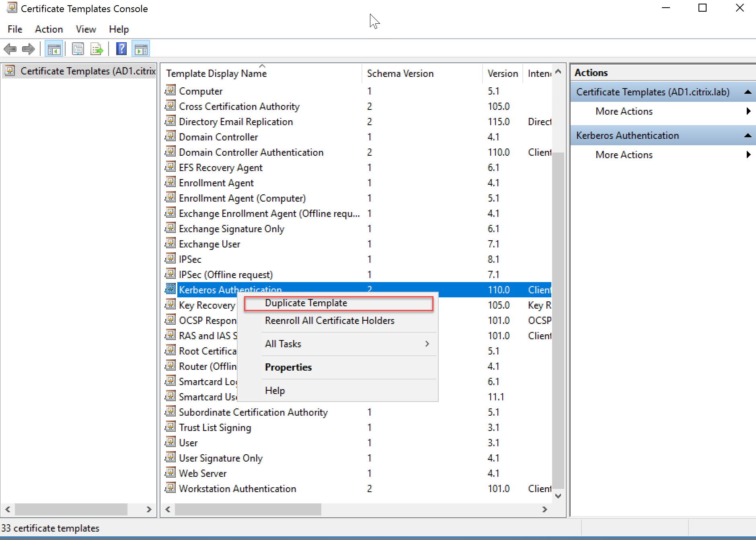The height and width of the screenshot is (540, 756).
Task: Click the Export List toolbar icon
Action: (97, 49)
